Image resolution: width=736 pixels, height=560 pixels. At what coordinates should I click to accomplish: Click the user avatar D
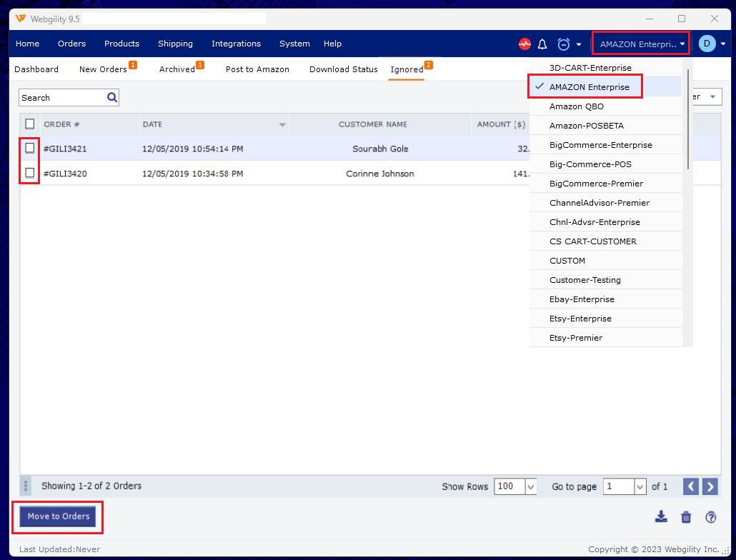click(x=707, y=44)
